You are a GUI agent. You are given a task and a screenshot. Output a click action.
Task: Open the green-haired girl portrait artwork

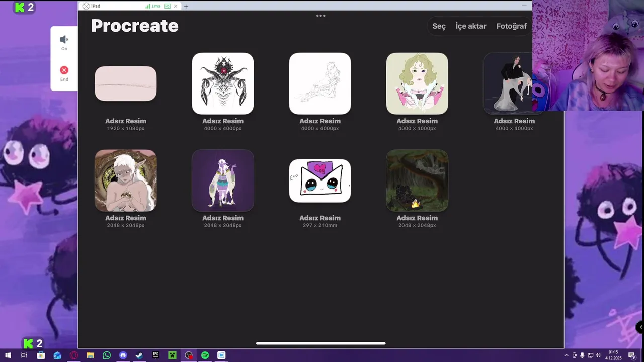[x=417, y=83]
